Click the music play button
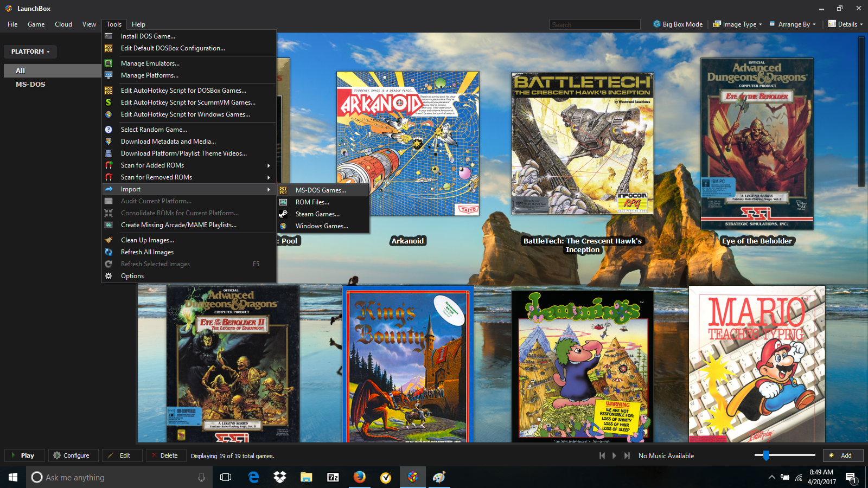 [x=614, y=456]
